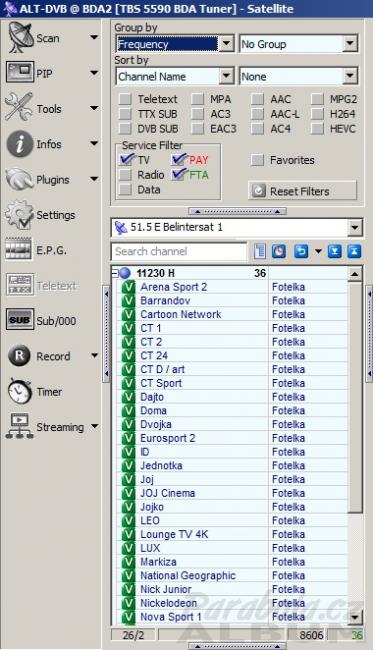Image resolution: width=373 pixels, height=650 pixels.
Task: Click the Settings gear icon
Action: 19,214
